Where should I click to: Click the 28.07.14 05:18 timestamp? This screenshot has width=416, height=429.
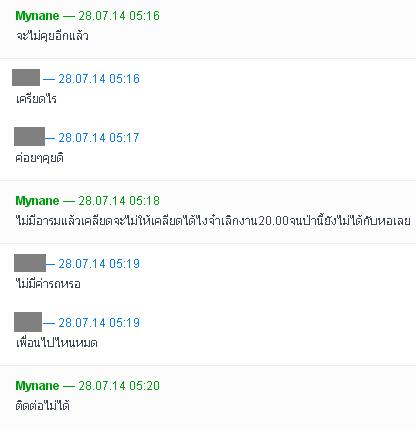[119, 201]
